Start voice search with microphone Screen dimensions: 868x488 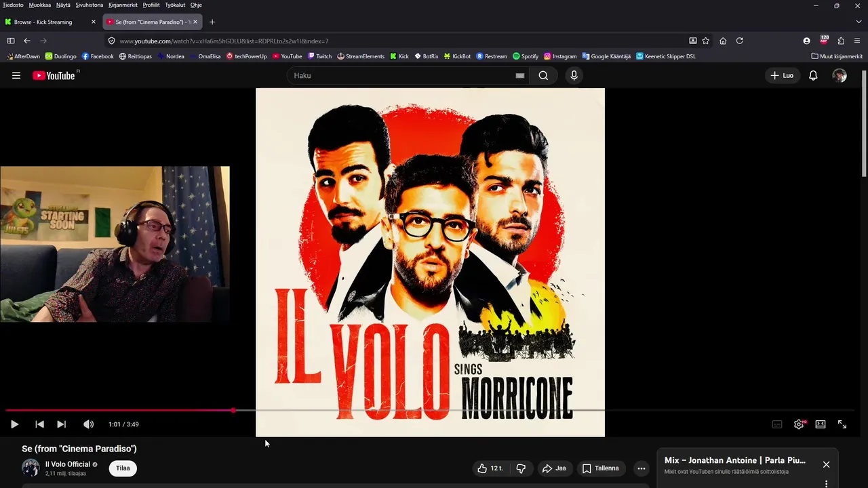pos(574,75)
